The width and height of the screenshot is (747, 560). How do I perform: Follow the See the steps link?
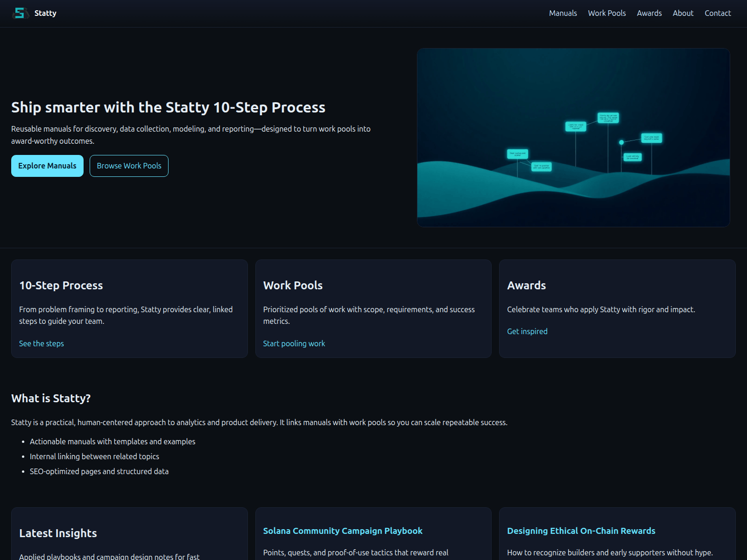[x=42, y=343]
